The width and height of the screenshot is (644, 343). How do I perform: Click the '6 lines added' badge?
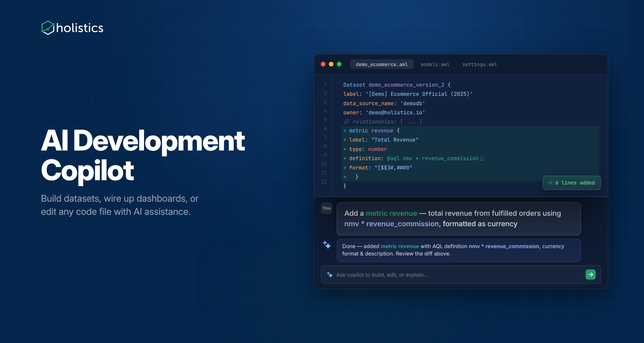[x=572, y=183]
